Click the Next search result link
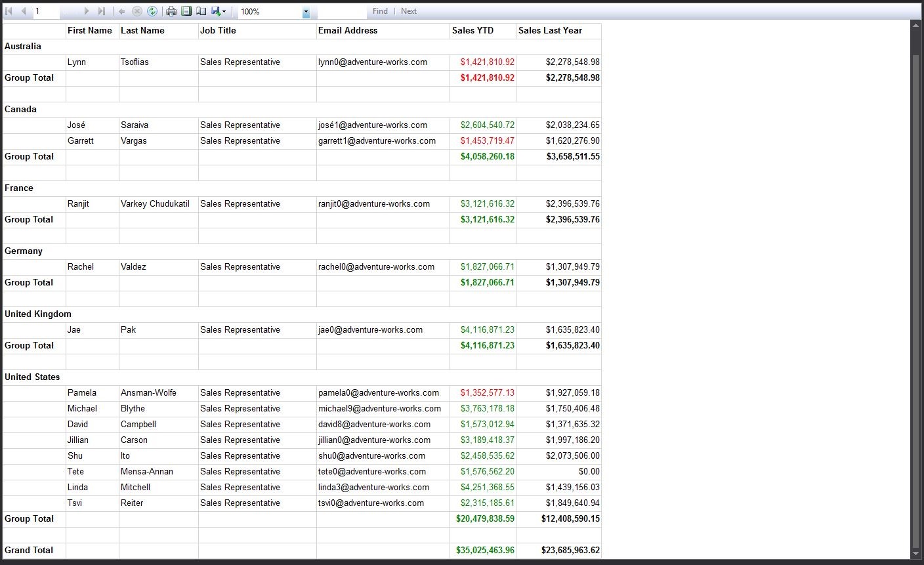 [409, 11]
